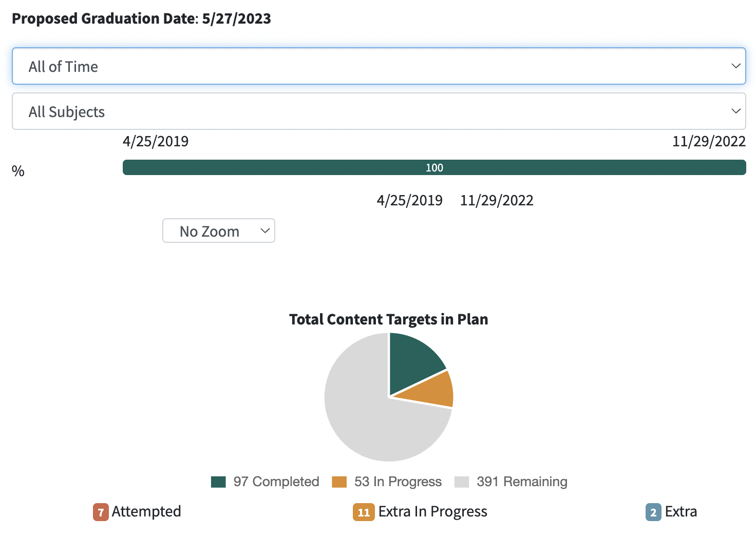Expand the No Zoom selector
Viewport: 756px width, 537px height.
coord(219,231)
